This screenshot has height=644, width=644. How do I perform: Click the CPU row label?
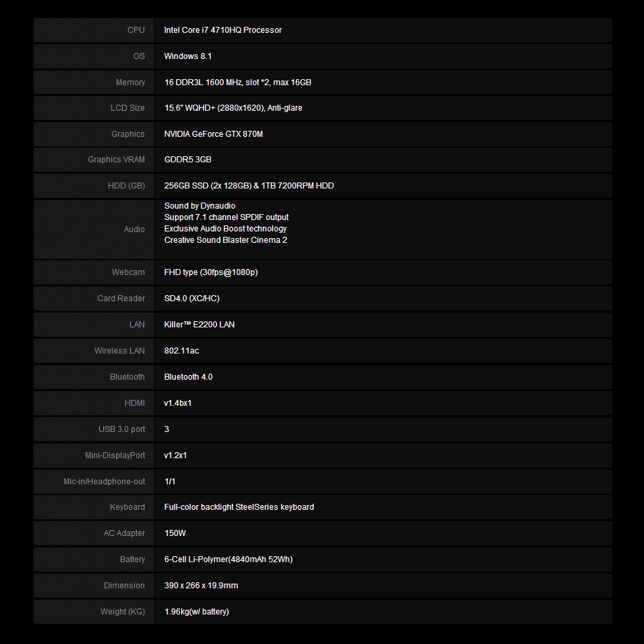tap(136, 30)
